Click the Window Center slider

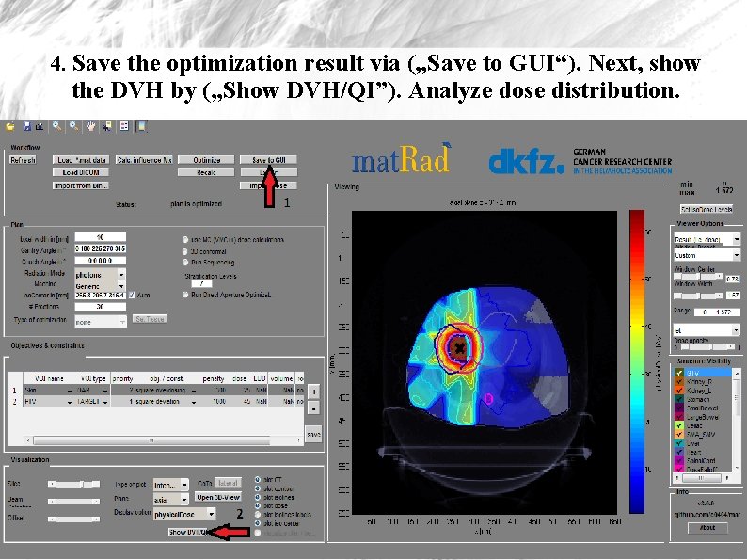[x=699, y=277]
